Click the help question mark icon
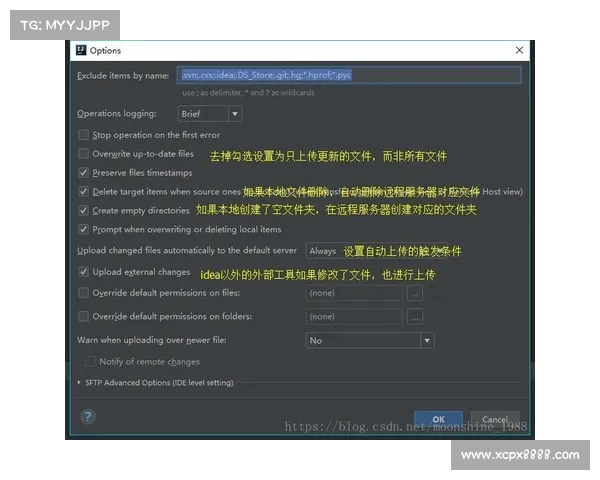The height and width of the screenshot is (480, 600). [88, 417]
